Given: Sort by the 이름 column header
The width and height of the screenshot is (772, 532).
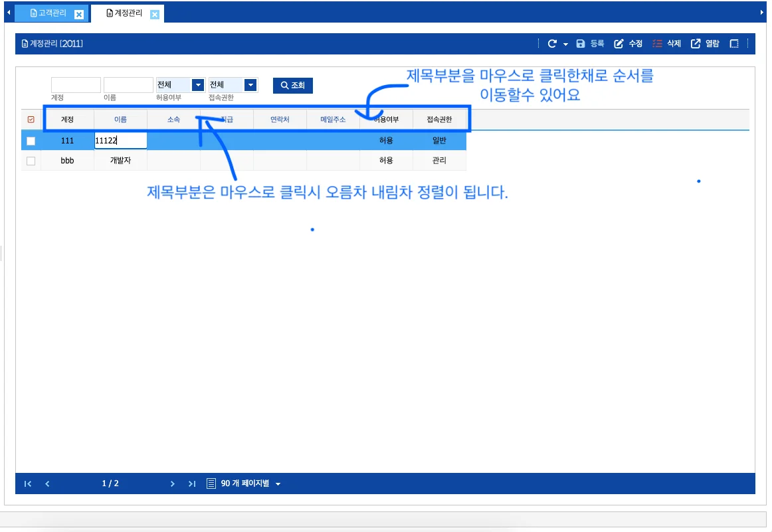Looking at the screenshot, I should 121,120.
